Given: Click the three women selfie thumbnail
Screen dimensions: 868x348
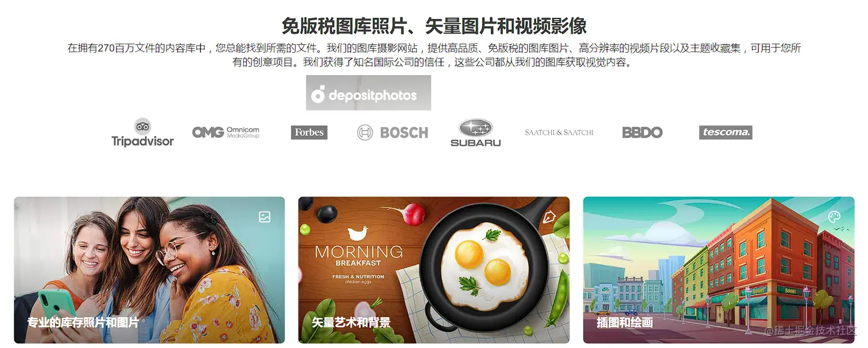Looking at the screenshot, I should pos(149,270).
